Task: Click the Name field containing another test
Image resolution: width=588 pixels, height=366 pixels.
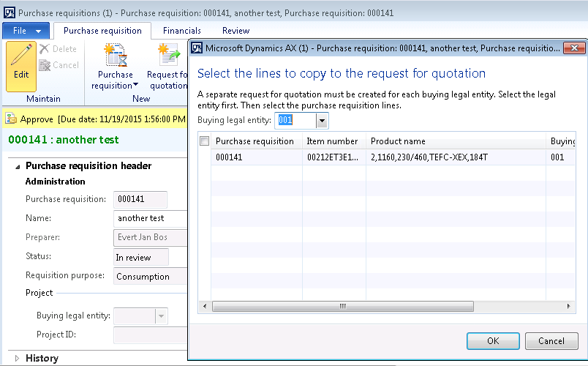Action: 150,218
